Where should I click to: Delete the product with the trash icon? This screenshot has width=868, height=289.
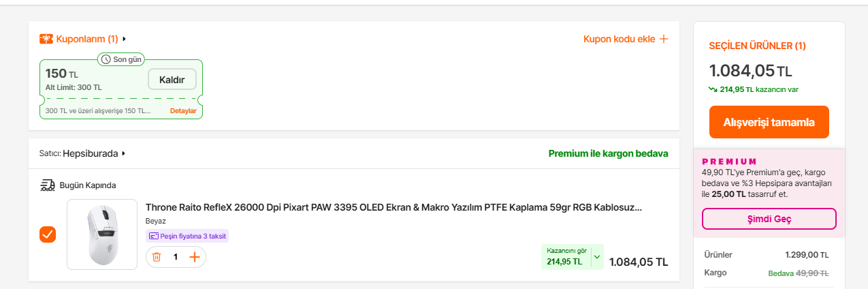point(157,257)
